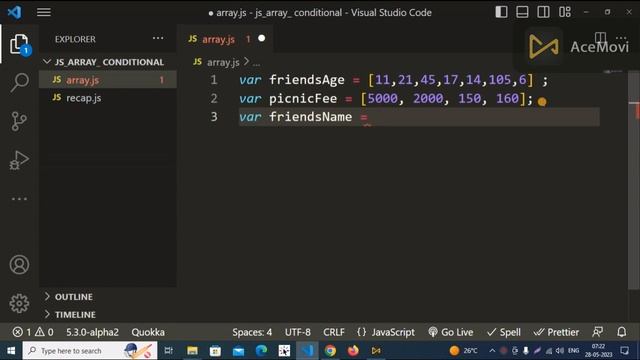Viewport: 640px width, 360px height.
Task: Click the friendsAge variable name
Action: pos(307,80)
